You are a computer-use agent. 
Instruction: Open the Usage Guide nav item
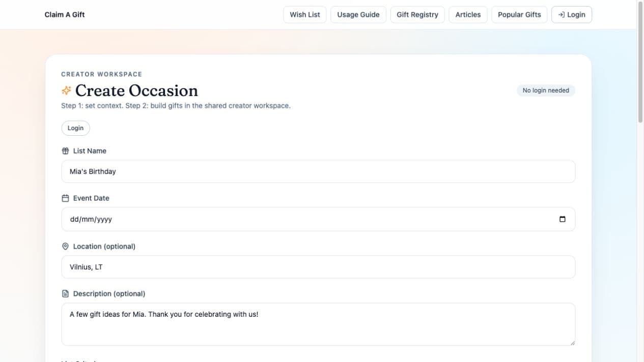coord(358,15)
